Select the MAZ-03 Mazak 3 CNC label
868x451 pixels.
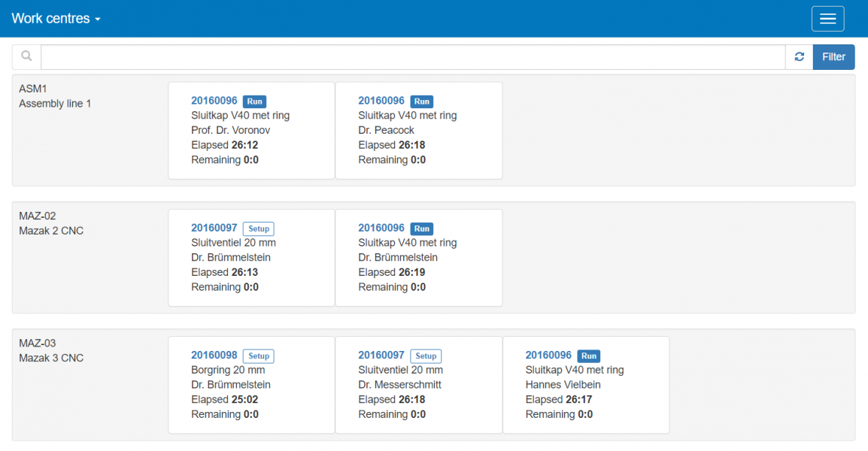pyautogui.click(x=51, y=350)
